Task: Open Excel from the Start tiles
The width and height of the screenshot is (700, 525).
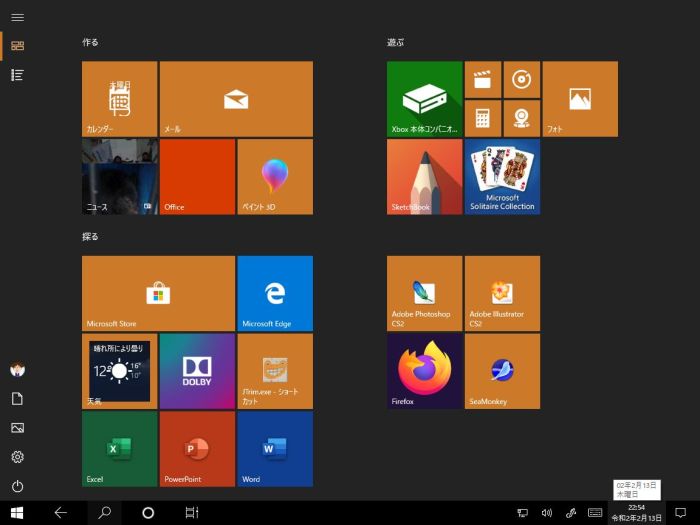Action: click(x=119, y=449)
